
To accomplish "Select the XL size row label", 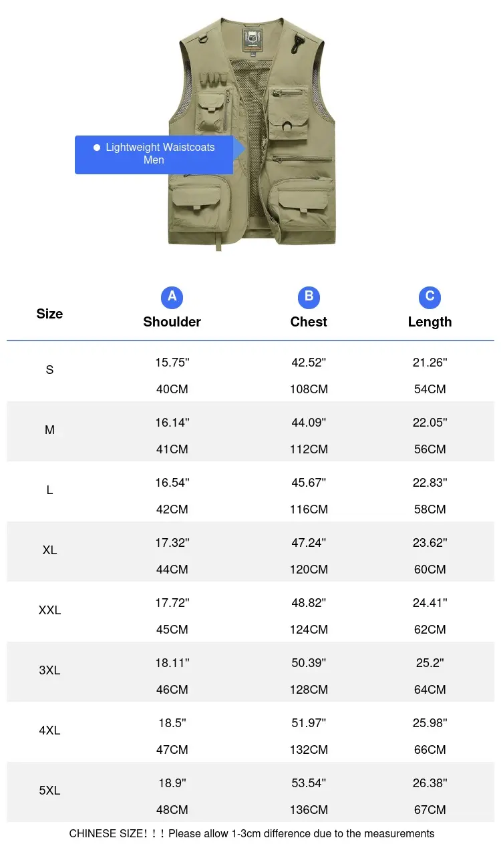I will 49,550.
